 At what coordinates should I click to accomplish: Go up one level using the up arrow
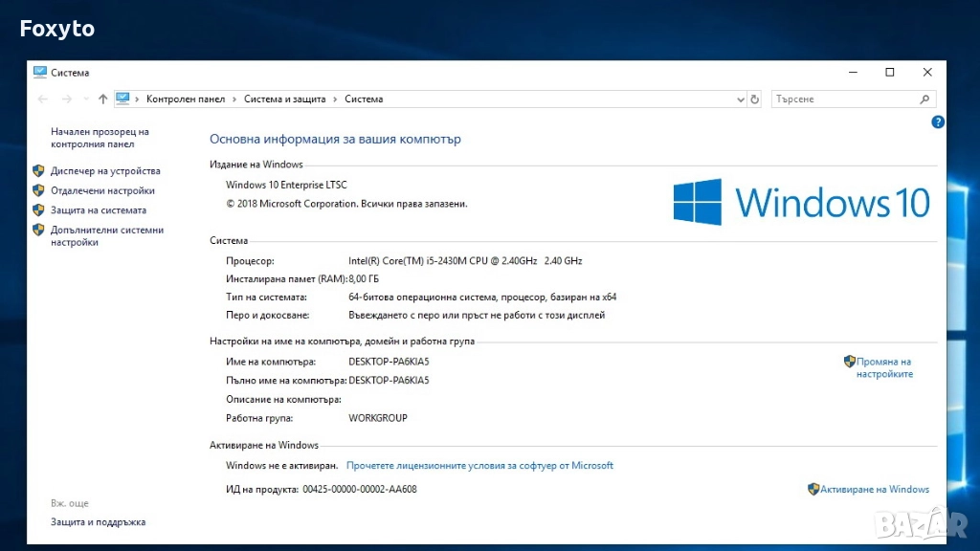[x=102, y=99]
